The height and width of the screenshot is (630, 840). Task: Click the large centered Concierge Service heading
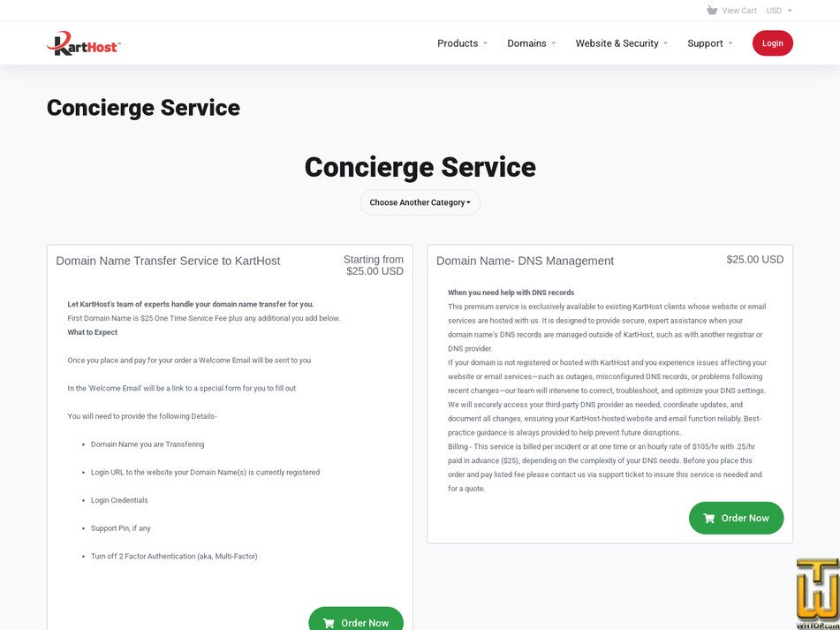click(420, 167)
